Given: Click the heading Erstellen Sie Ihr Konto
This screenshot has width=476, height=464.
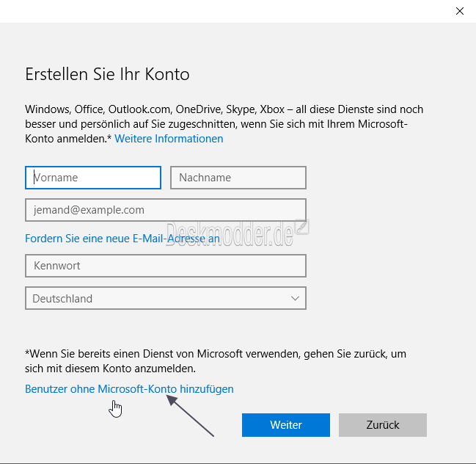Looking at the screenshot, I should click(107, 74).
